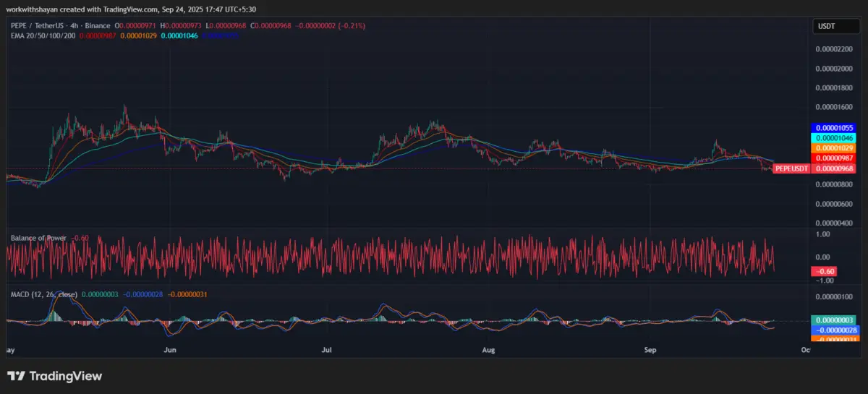The height and width of the screenshot is (394, 868).
Task: Click the red -0.60 Balance of Power axis tag
Action: click(x=825, y=271)
